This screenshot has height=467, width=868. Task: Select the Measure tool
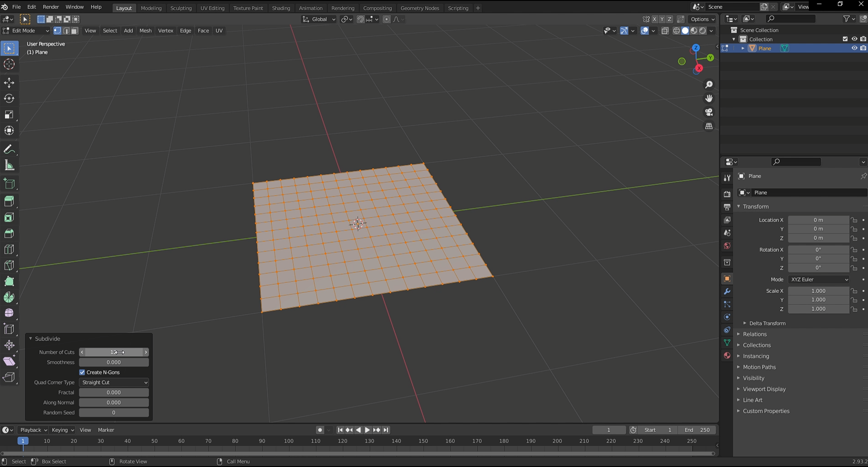pos(9,166)
